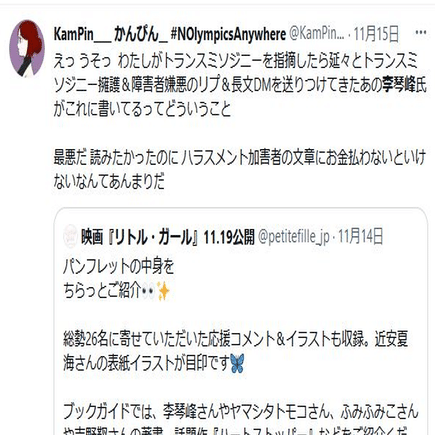Open the quoted @petitefille_jp handle
This screenshot has height=435, width=435.
[x=294, y=237]
